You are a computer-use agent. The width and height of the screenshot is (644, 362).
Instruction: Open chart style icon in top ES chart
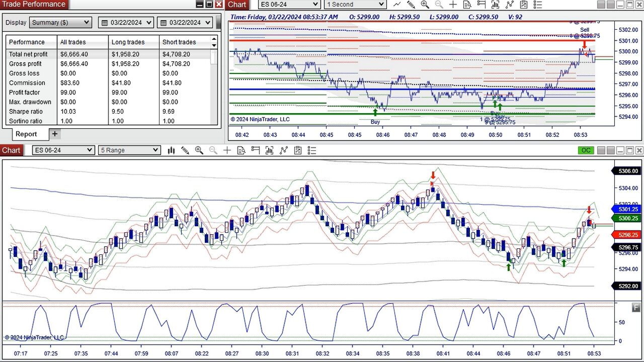[397, 5]
